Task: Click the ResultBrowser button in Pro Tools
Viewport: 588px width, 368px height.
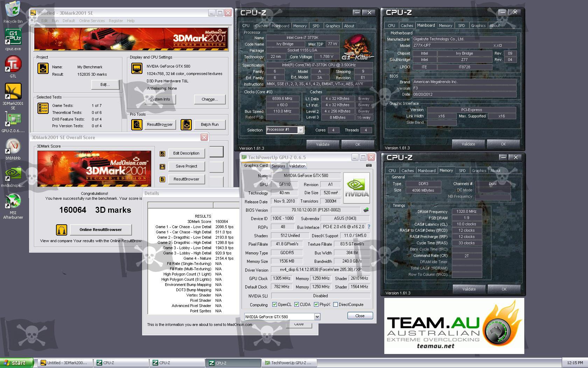Action: (160, 124)
